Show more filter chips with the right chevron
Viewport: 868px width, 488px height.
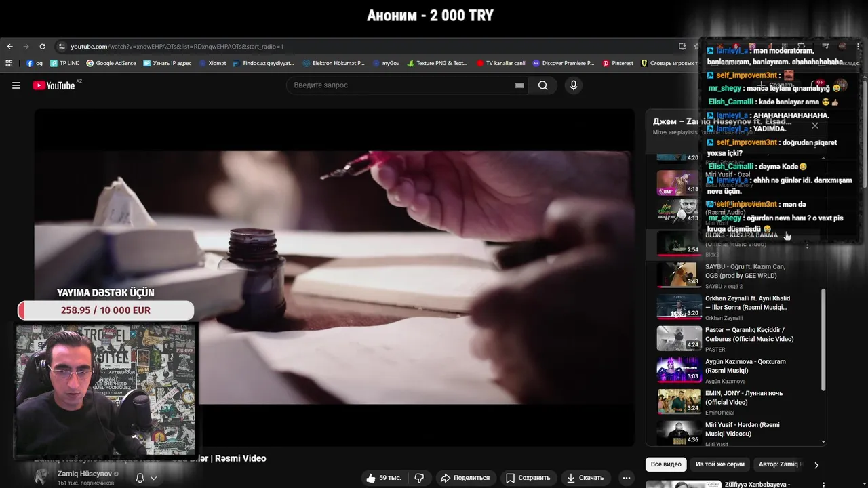(816, 465)
